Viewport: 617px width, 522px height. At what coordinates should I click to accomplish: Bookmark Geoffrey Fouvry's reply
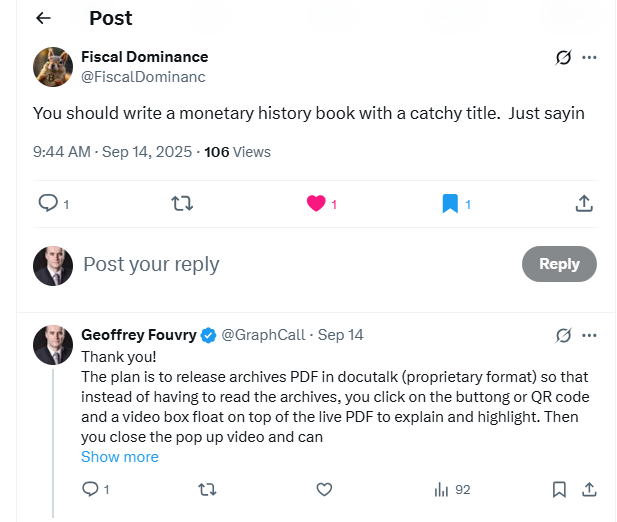pos(560,489)
